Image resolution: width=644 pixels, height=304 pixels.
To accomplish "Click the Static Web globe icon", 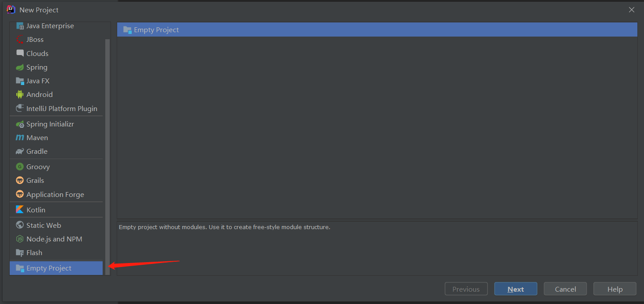I will click(20, 225).
